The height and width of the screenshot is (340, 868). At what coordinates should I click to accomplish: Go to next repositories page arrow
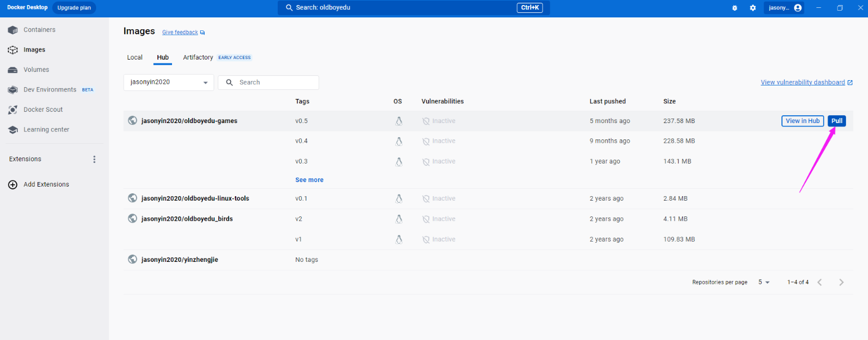coord(841,282)
